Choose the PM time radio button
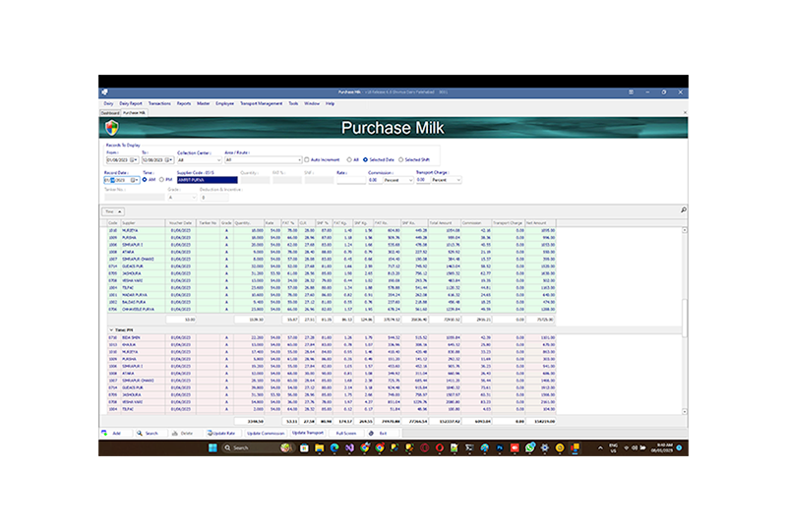Image resolution: width=787 pixels, height=532 pixels. (158, 180)
